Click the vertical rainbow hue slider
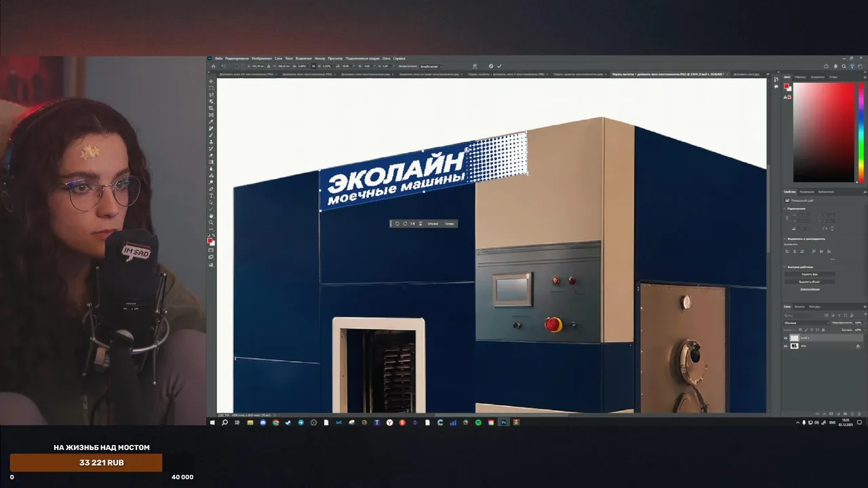Screen dimensions: 868x488 (861, 132)
